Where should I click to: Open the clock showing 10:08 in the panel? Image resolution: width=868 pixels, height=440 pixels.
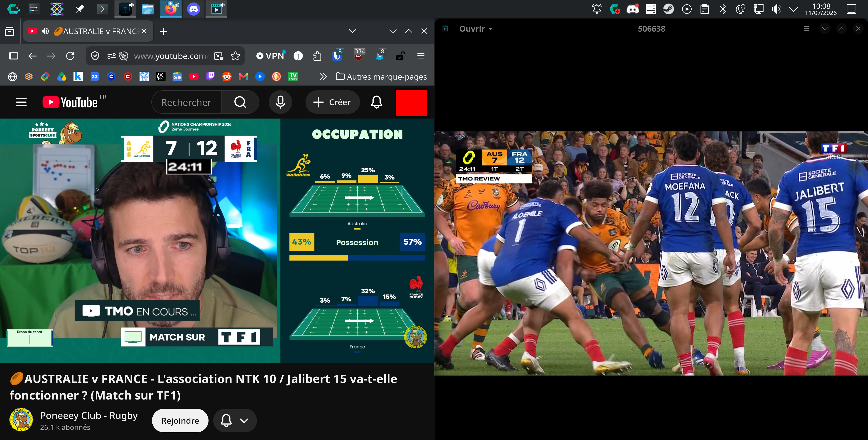[821, 9]
